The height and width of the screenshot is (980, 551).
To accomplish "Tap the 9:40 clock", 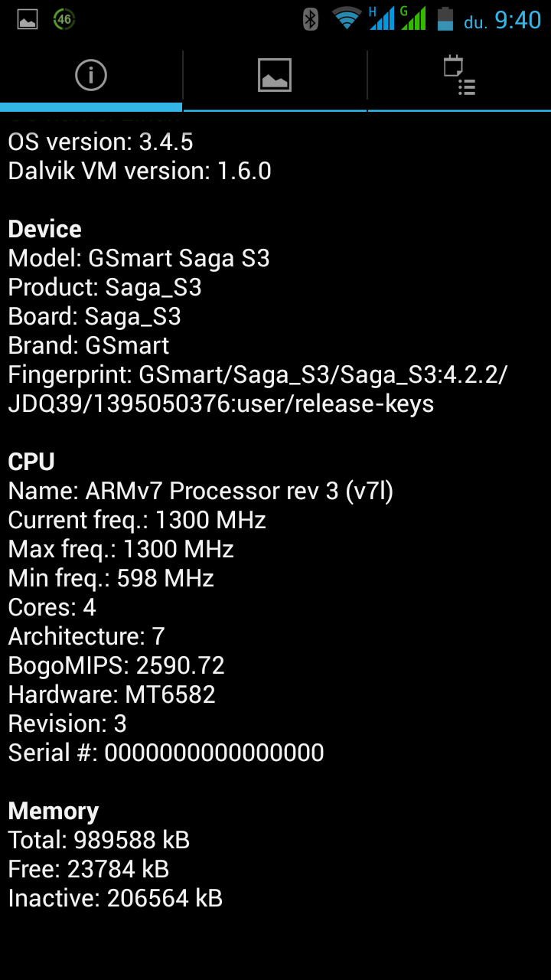I will [x=517, y=20].
